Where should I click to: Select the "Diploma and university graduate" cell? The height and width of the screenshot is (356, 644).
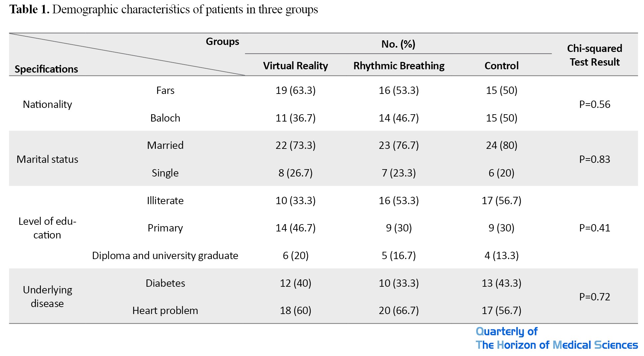(165, 255)
